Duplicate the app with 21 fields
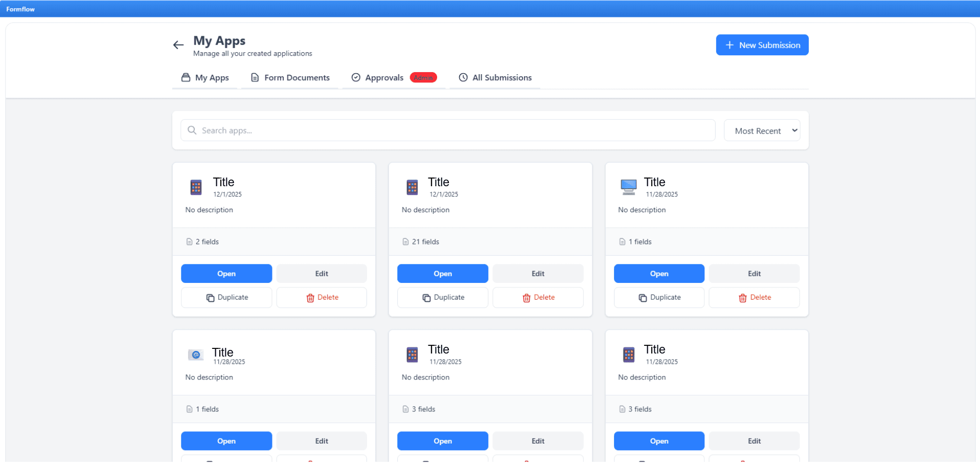Screen dimensions: 980x464 [x=443, y=298]
